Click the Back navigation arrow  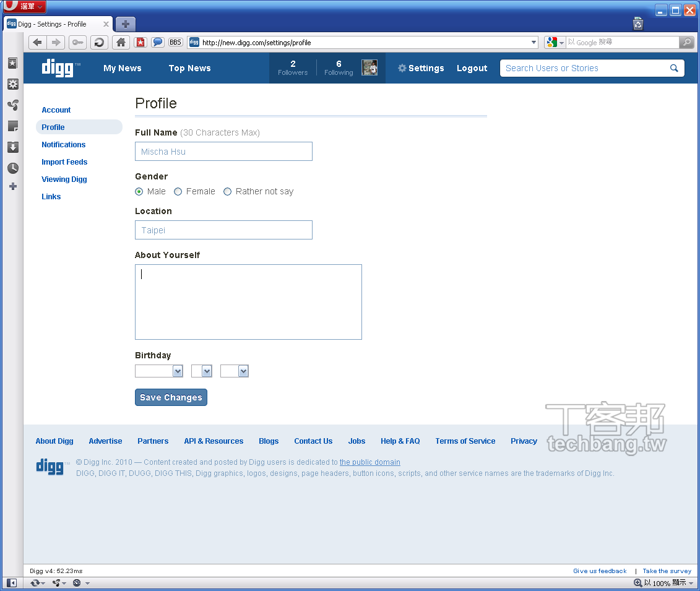point(37,42)
